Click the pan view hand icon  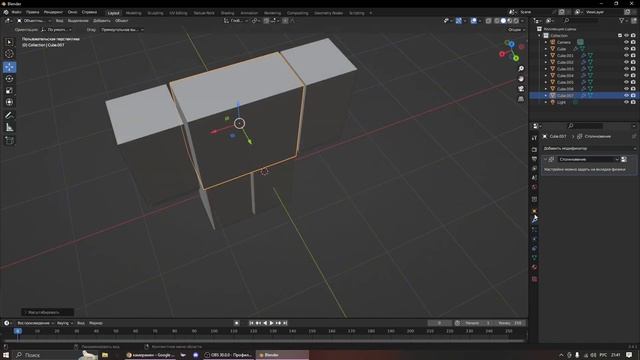pyautogui.click(x=521, y=79)
